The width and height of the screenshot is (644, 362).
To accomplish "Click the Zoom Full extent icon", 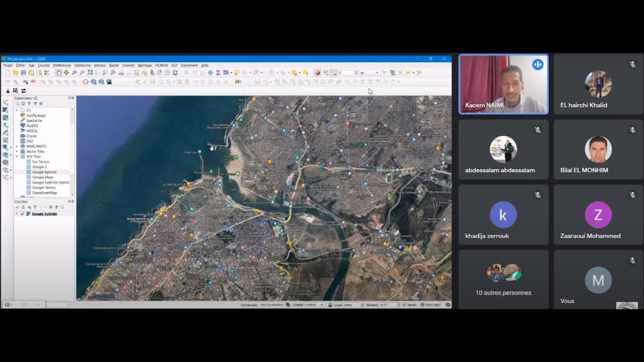I will click(90, 73).
